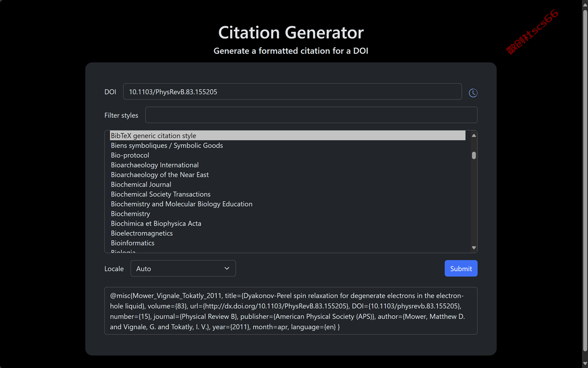The image size is (588, 368).
Task: Click the style list scrollbar thumb
Action: coord(474,155)
